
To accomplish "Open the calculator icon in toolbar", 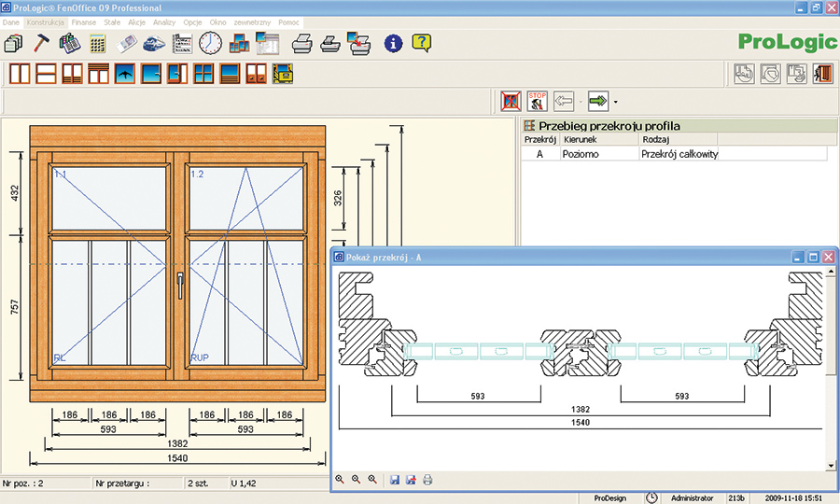I will [98, 43].
